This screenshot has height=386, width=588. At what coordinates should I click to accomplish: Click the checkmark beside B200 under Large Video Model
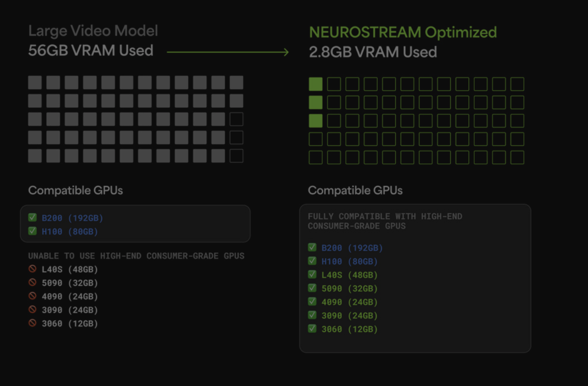(32, 218)
